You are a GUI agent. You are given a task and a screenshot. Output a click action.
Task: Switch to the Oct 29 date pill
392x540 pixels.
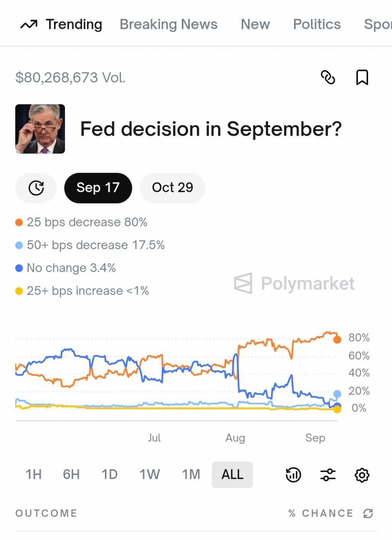(x=172, y=188)
